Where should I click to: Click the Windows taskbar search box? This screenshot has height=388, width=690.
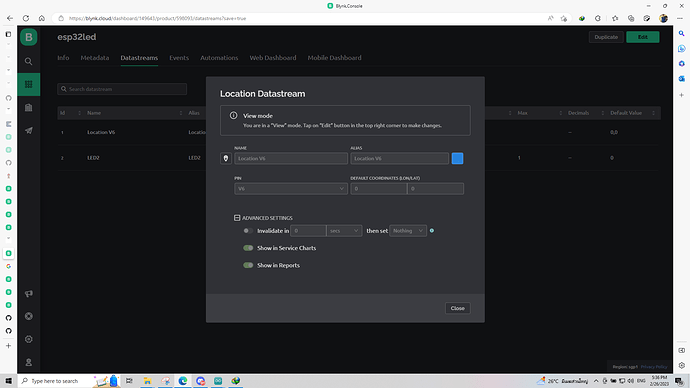point(55,381)
